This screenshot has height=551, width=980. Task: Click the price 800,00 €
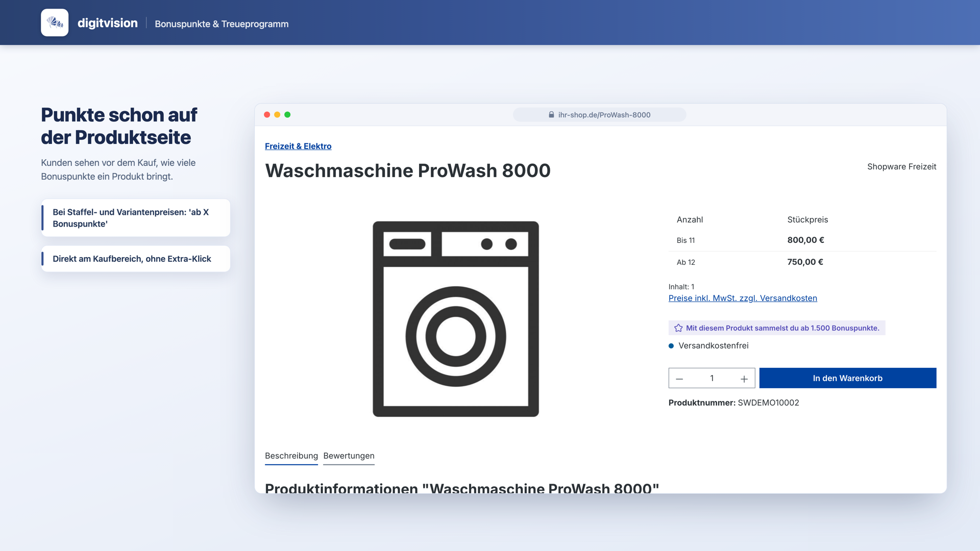pos(805,240)
